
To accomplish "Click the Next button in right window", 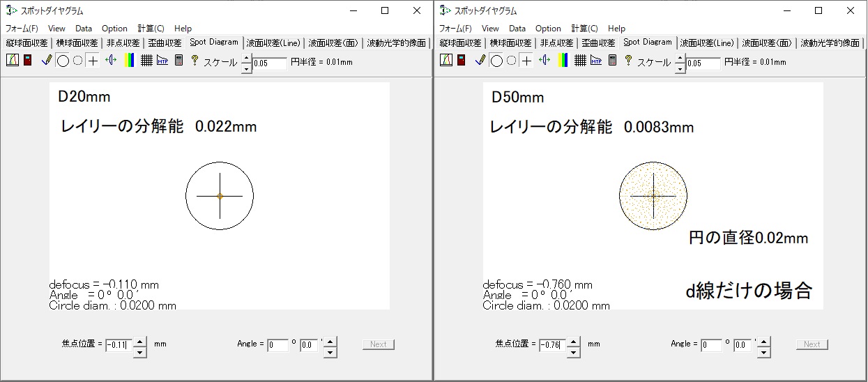I will 812,344.
